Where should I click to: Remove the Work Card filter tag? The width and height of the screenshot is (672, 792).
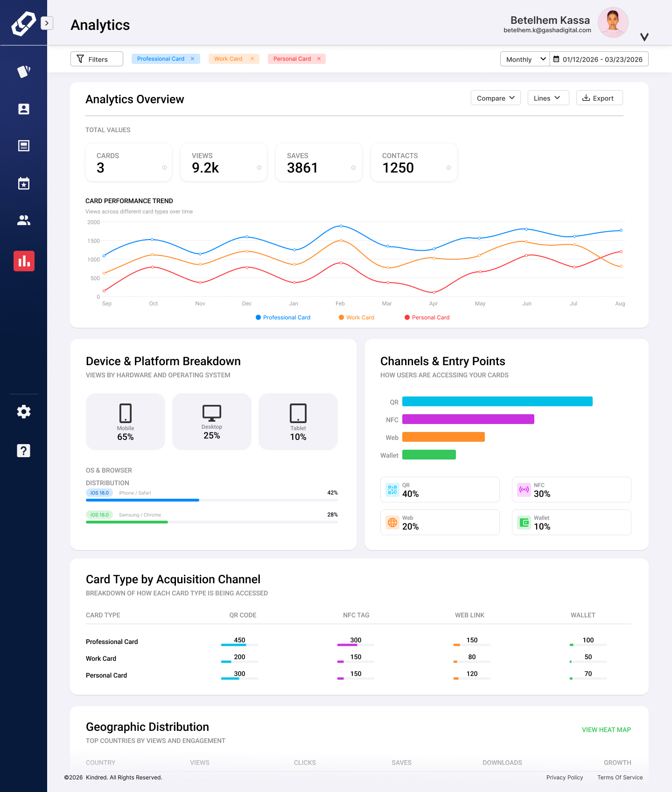click(x=252, y=59)
